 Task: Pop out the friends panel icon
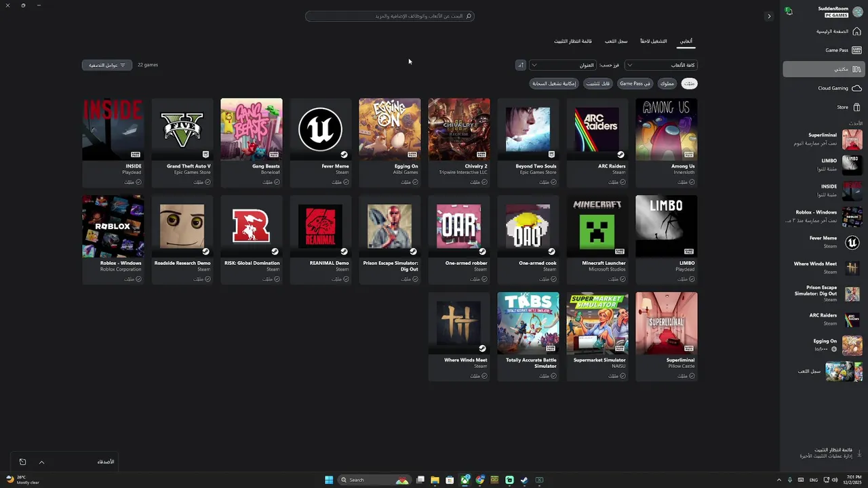click(22, 462)
